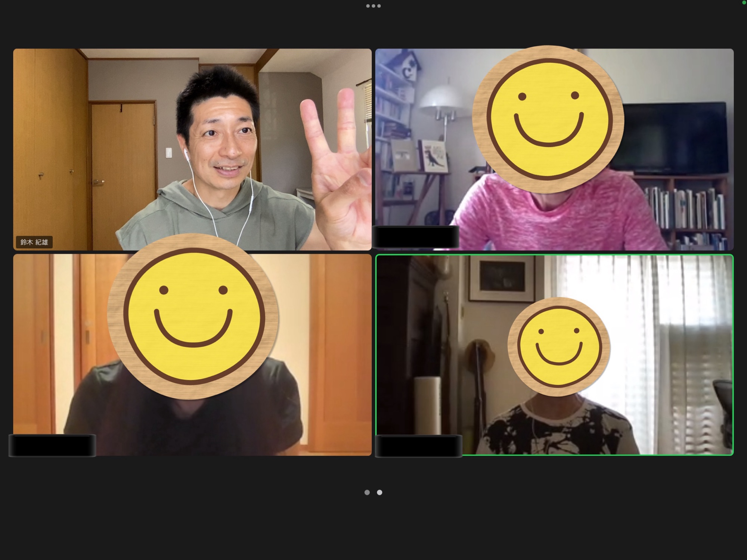Select the second gallery page indicator dot
747x560 pixels.
379,492
